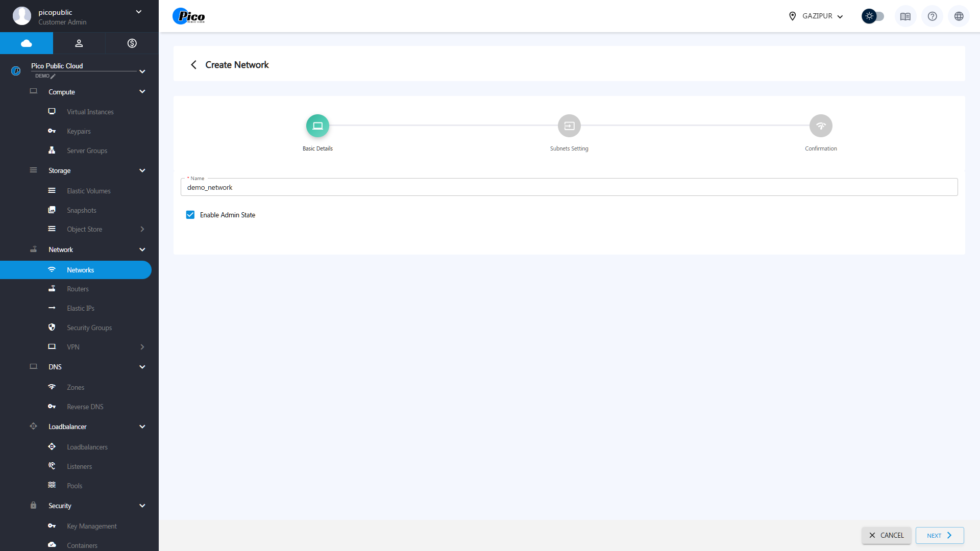
Task: Click the NEXT button
Action: [x=939, y=535]
